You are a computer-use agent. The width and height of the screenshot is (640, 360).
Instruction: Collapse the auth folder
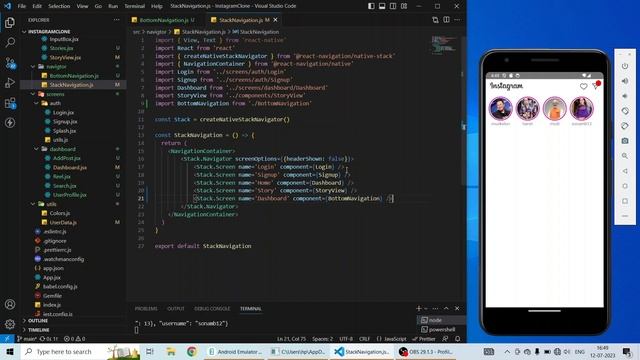click(55, 103)
